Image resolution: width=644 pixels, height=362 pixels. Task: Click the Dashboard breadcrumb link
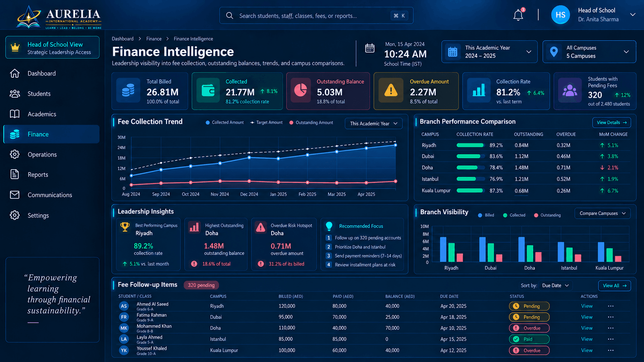[x=122, y=39]
